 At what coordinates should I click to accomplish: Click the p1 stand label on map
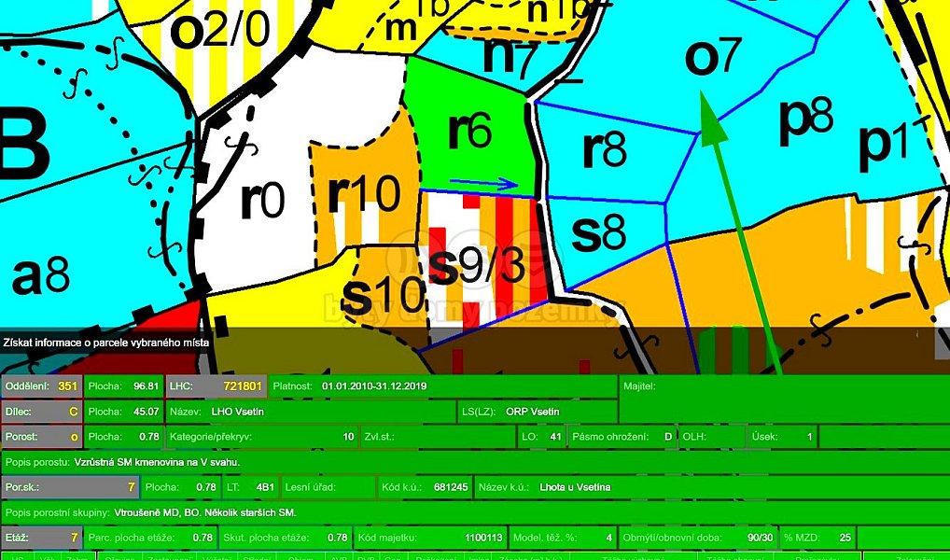(885, 146)
